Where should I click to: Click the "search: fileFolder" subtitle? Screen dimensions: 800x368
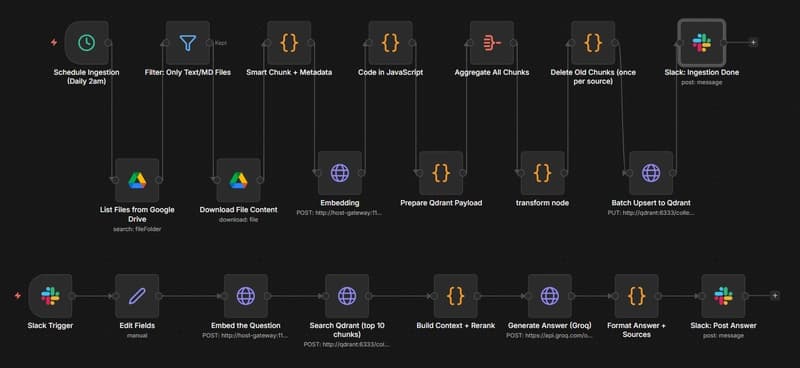[x=137, y=229]
